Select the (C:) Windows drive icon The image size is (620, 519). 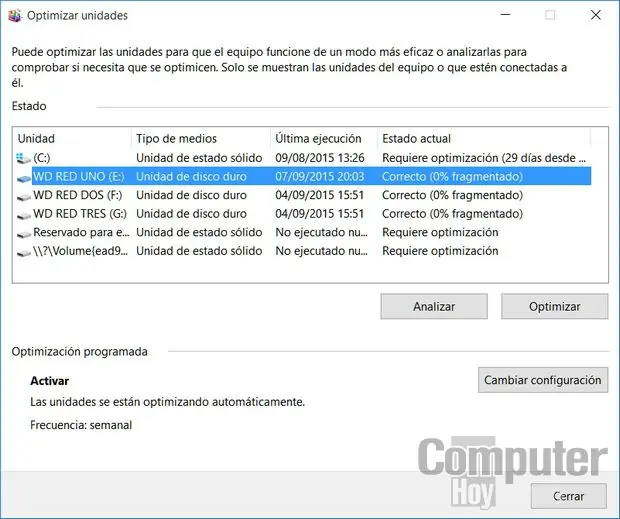(x=24, y=159)
